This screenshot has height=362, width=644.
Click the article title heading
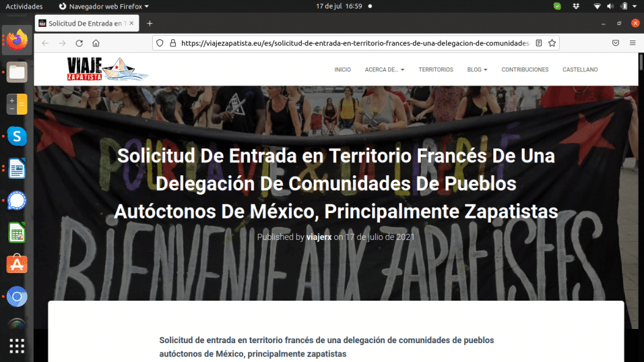point(336,183)
